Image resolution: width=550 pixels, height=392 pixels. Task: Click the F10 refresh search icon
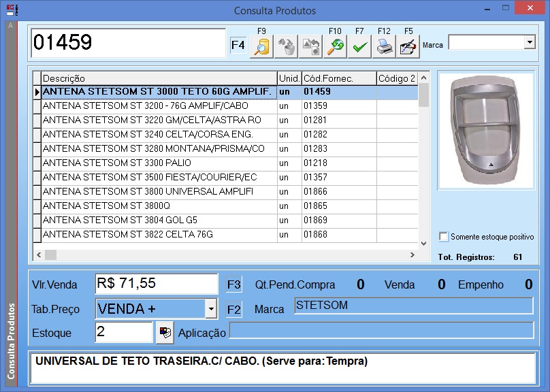[x=335, y=47]
